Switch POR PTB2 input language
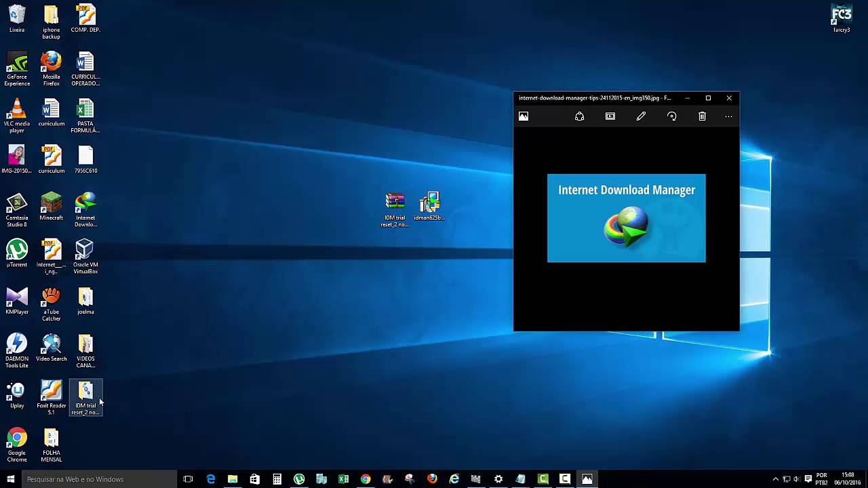The image size is (868, 488). pyautogui.click(x=821, y=479)
